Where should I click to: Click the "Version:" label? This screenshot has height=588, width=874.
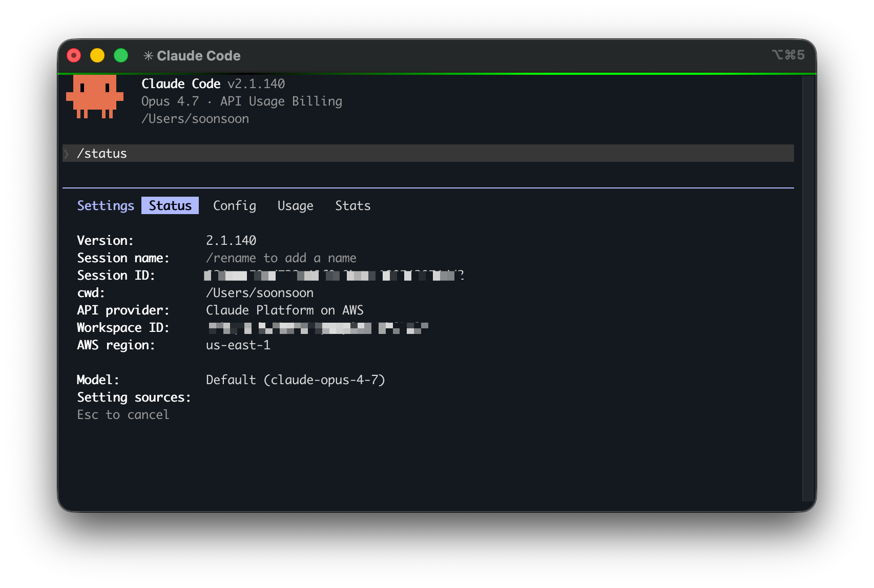tap(106, 240)
